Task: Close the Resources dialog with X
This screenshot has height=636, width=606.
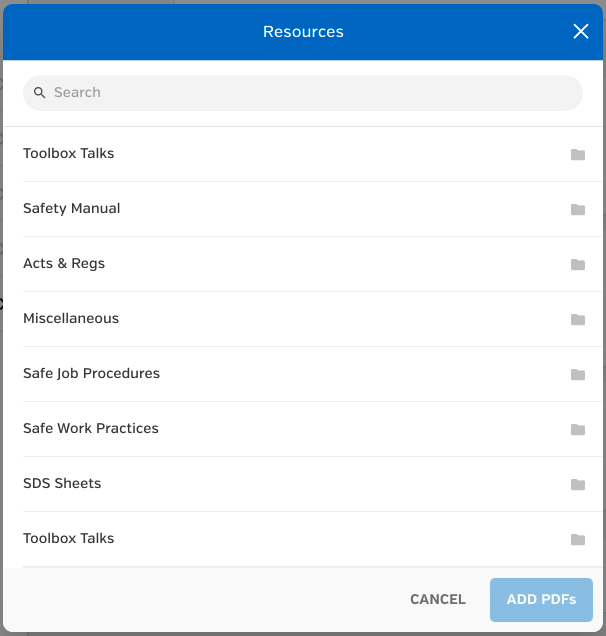Action: point(580,31)
